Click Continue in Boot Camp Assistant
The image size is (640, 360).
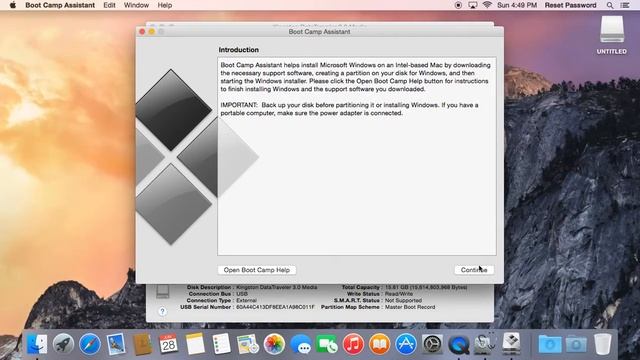(474, 270)
